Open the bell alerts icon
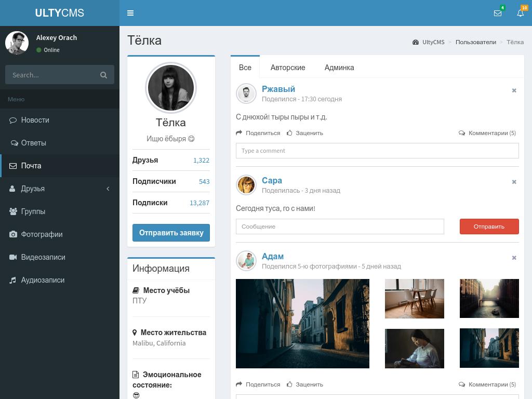 [520, 13]
